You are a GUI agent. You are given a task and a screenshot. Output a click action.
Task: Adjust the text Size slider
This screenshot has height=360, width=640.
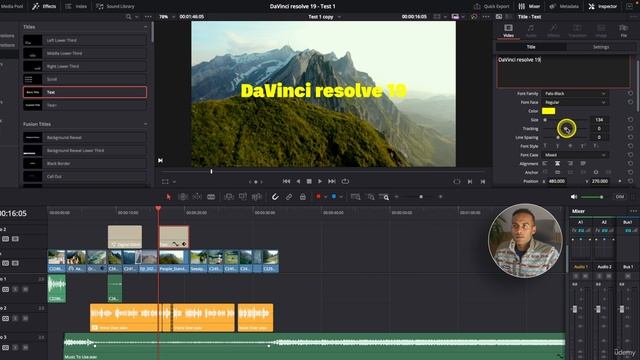545,120
